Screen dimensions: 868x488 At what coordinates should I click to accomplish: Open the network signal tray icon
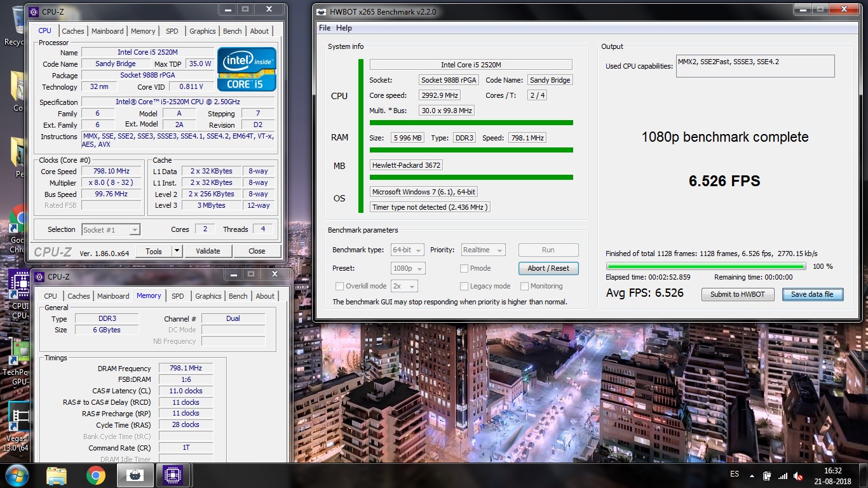click(783, 475)
